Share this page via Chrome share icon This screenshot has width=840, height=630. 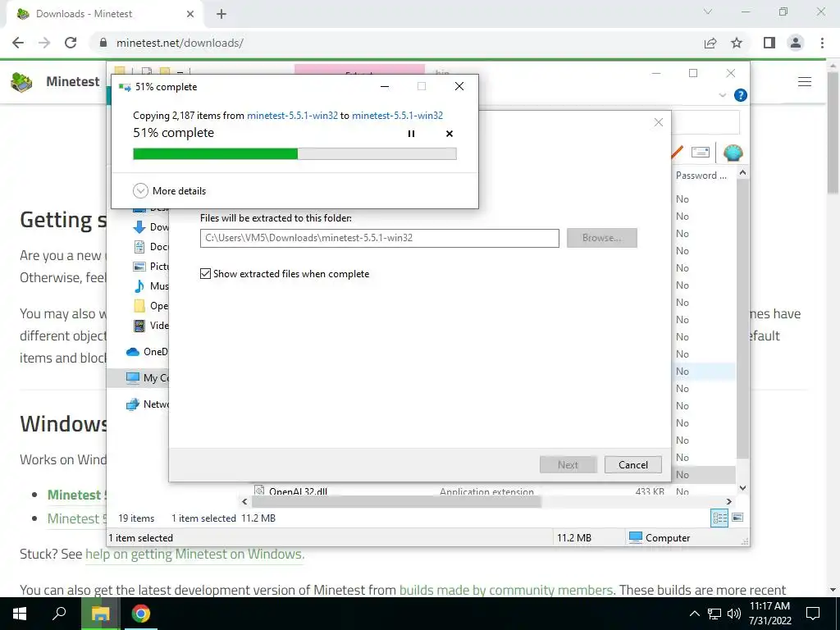(710, 43)
